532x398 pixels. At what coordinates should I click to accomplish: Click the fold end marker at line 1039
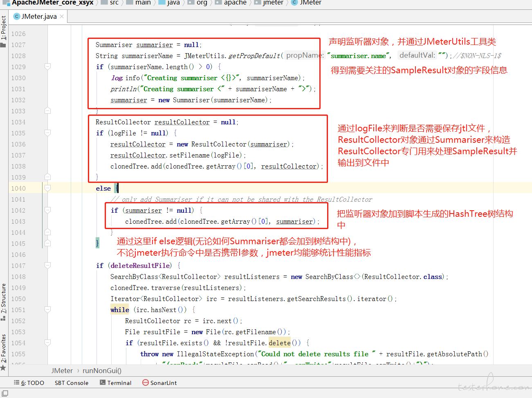click(47, 177)
